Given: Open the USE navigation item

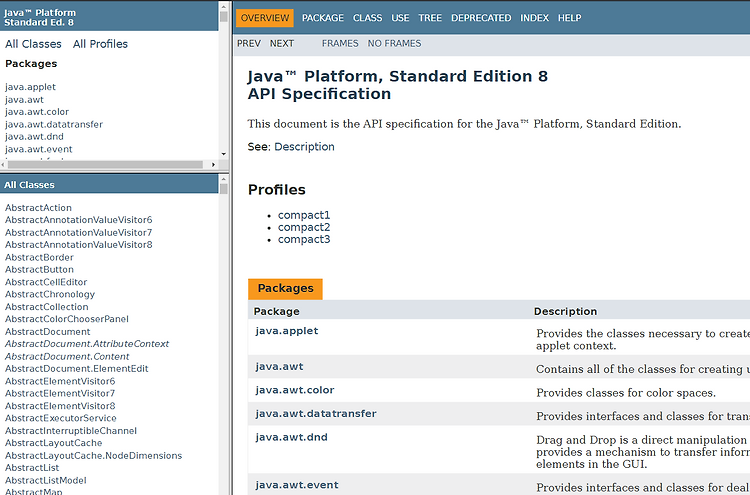Looking at the screenshot, I should (x=400, y=18).
